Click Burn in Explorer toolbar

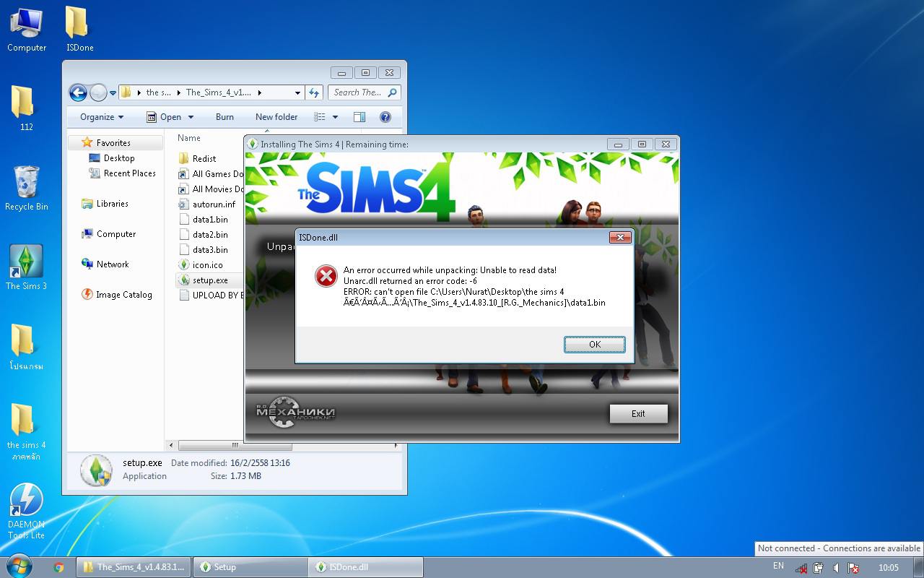[225, 117]
